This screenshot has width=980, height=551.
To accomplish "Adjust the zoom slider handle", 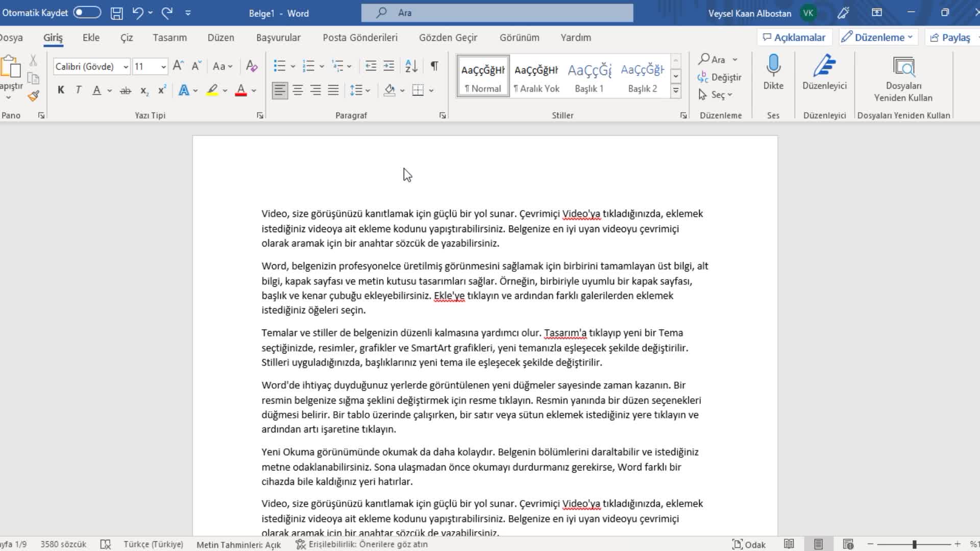I will [914, 544].
